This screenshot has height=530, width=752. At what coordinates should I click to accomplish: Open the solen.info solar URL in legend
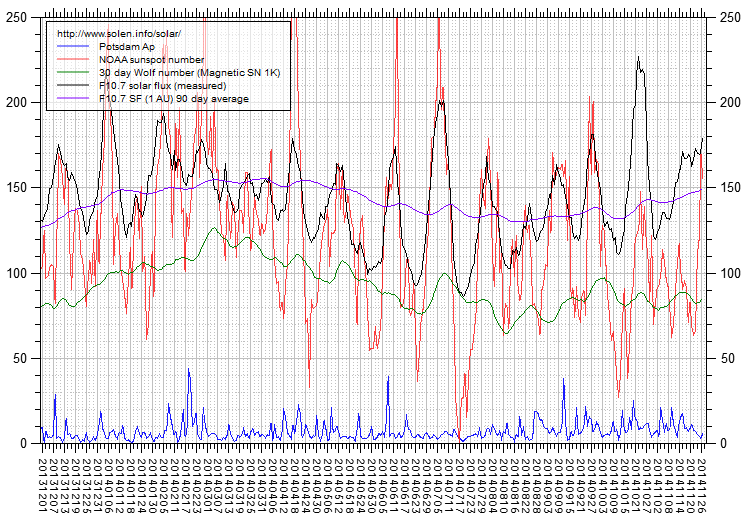pyautogui.click(x=119, y=34)
